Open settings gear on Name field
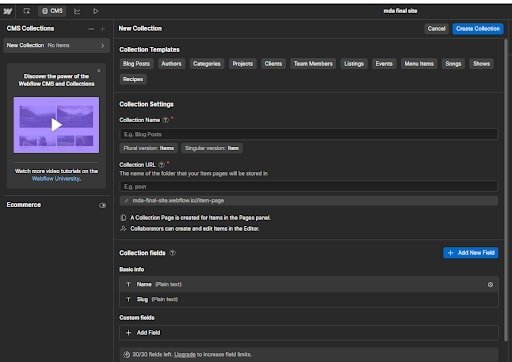 point(490,285)
